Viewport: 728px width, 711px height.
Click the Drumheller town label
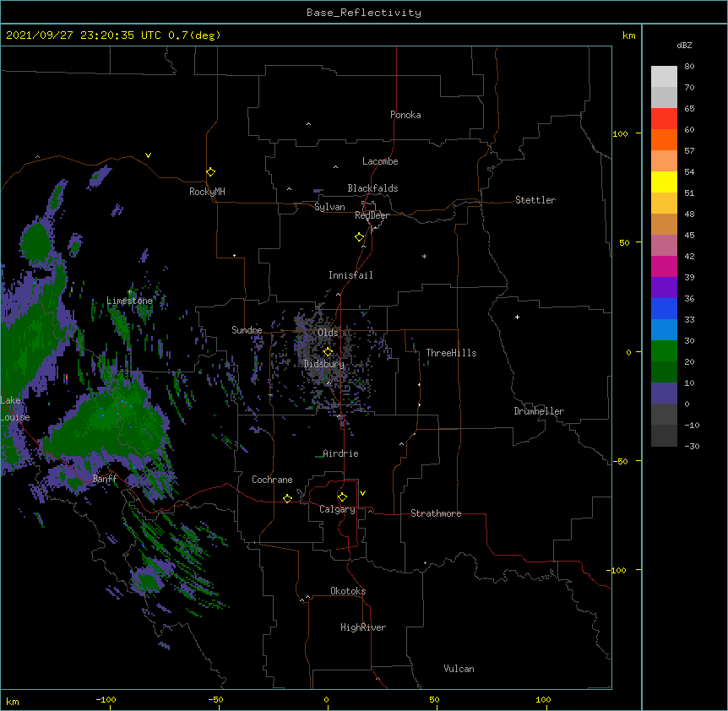click(x=539, y=411)
